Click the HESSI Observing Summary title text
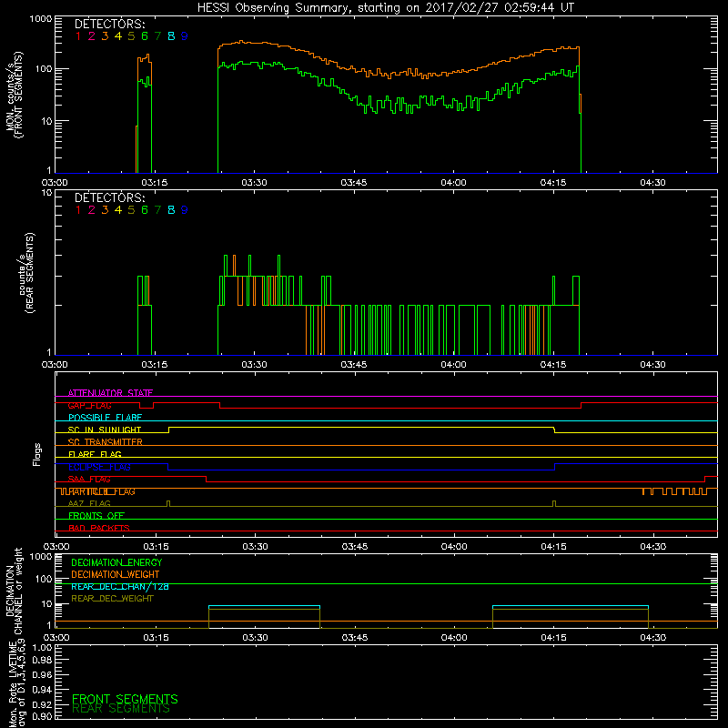 pyautogui.click(x=385, y=7)
